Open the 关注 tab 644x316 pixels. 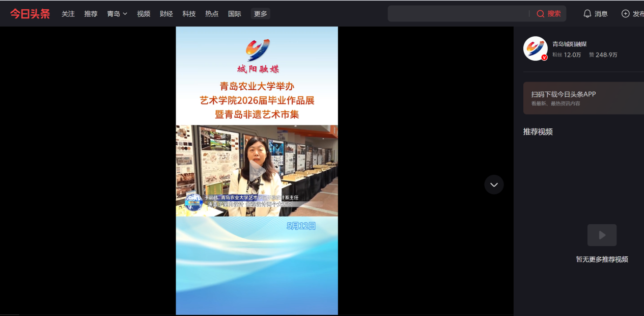(x=68, y=14)
